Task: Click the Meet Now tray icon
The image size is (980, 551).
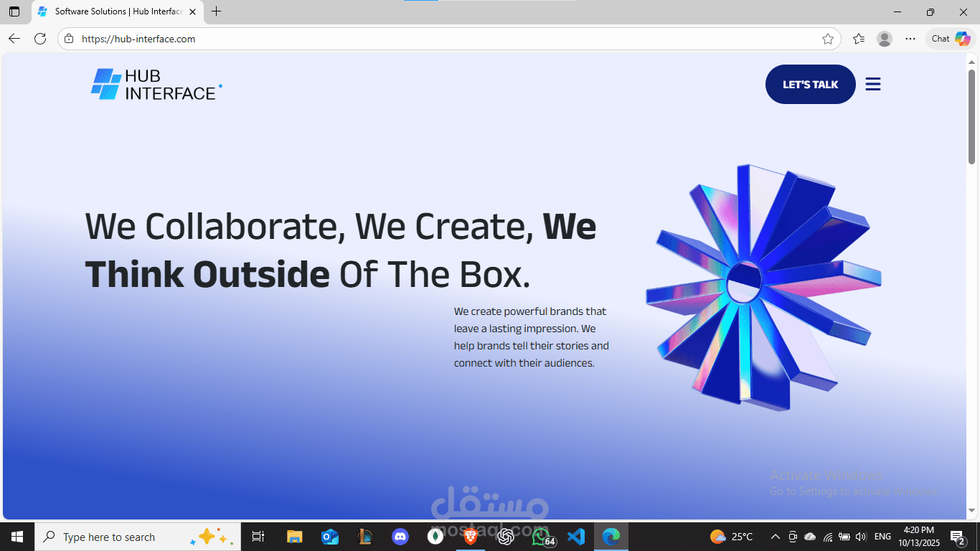Action: 793,537
